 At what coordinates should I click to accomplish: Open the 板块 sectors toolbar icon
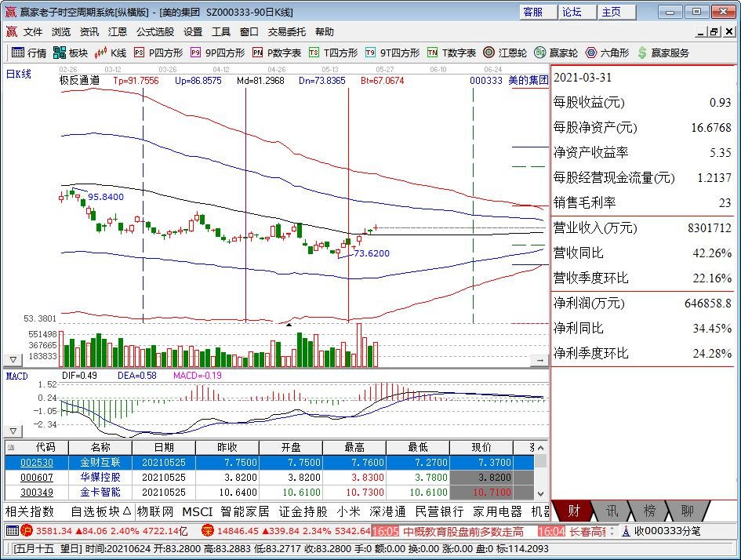pos(71,53)
